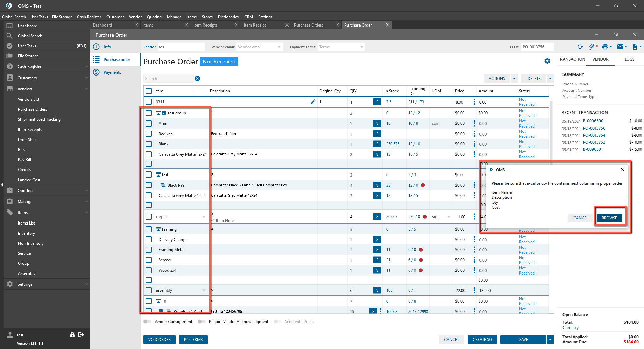Check the box for the carpet row
The image size is (644, 349).
[x=149, y=217]
